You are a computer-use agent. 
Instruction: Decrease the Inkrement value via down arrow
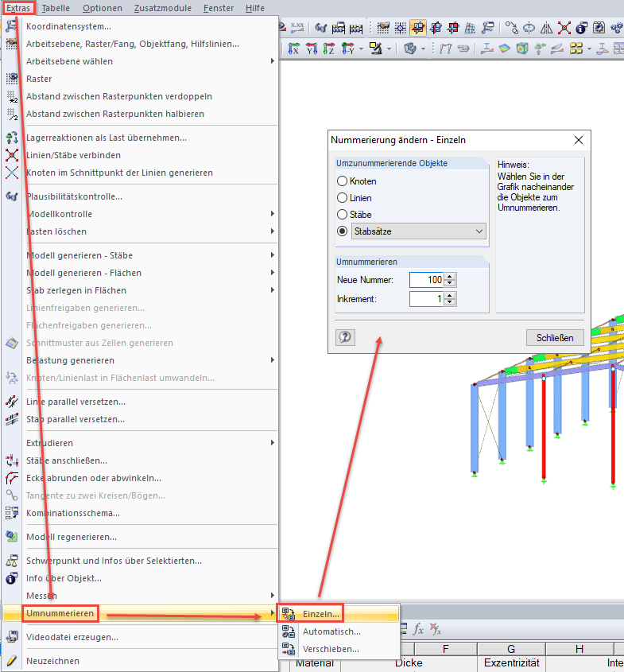click(x=450, y=302)
